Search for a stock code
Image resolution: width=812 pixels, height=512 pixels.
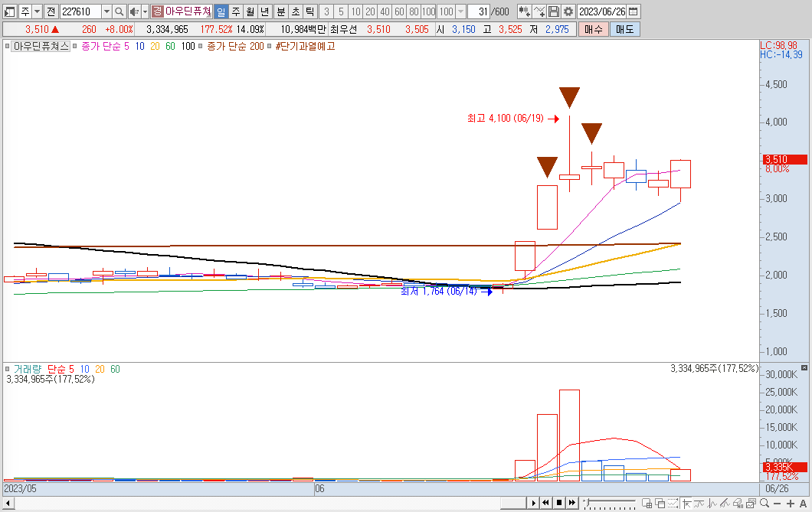tap(119, 11)
